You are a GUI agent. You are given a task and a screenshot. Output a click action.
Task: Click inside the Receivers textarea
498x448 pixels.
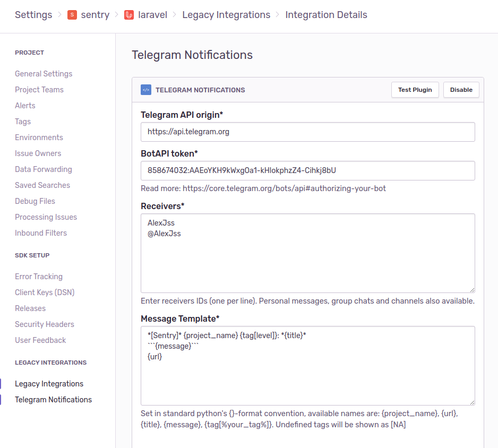(x=308, y=253)
